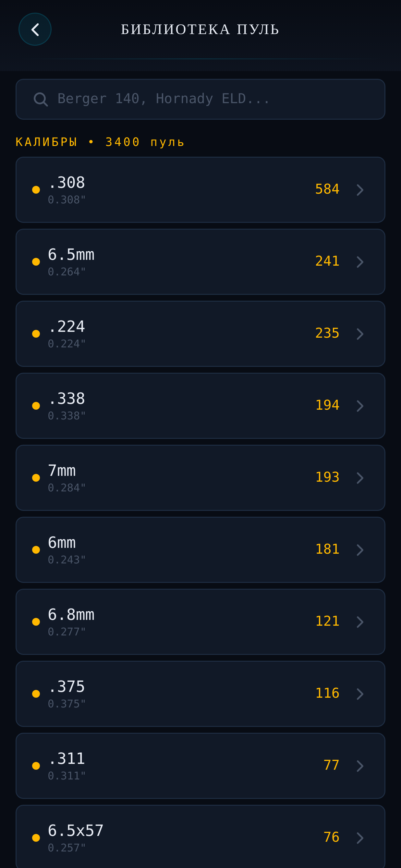Expand 6.5mm using the right chevron
Image resolution: width=401 pixels, height=868 pixels.
pyautogui.click(x=360, y=262)
